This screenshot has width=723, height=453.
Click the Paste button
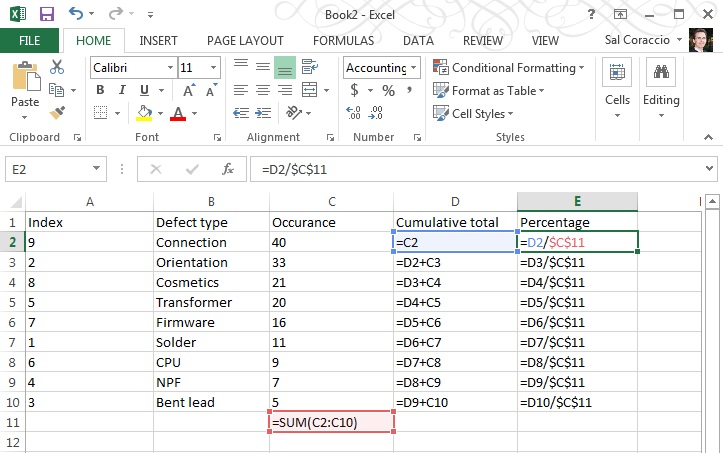click(x=24, y=87)
